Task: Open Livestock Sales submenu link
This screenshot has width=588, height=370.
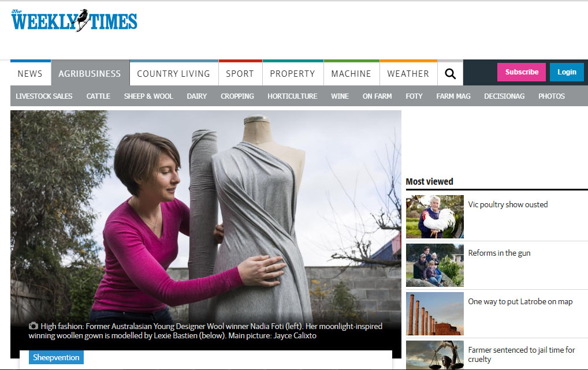Action: (44, 96)
